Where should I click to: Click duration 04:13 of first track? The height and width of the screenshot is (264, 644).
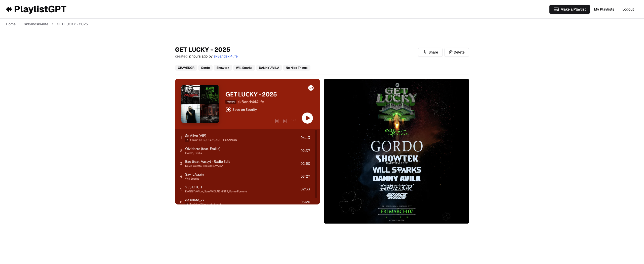coord(305,138)
